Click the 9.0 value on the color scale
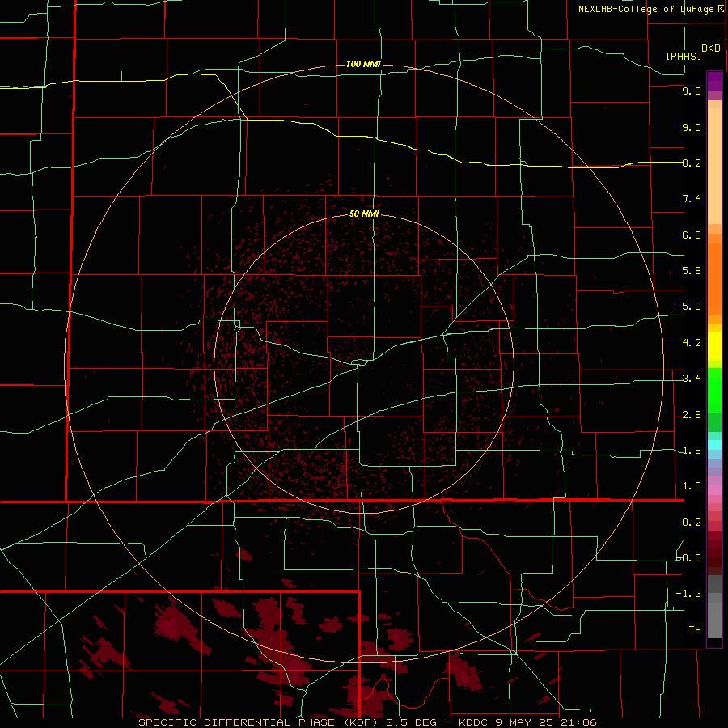The image size is (728, 728). [692, 127]
